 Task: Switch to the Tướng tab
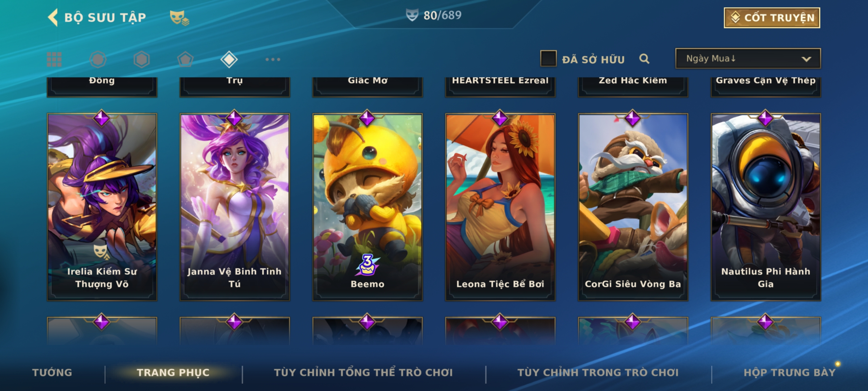point(52,373)
